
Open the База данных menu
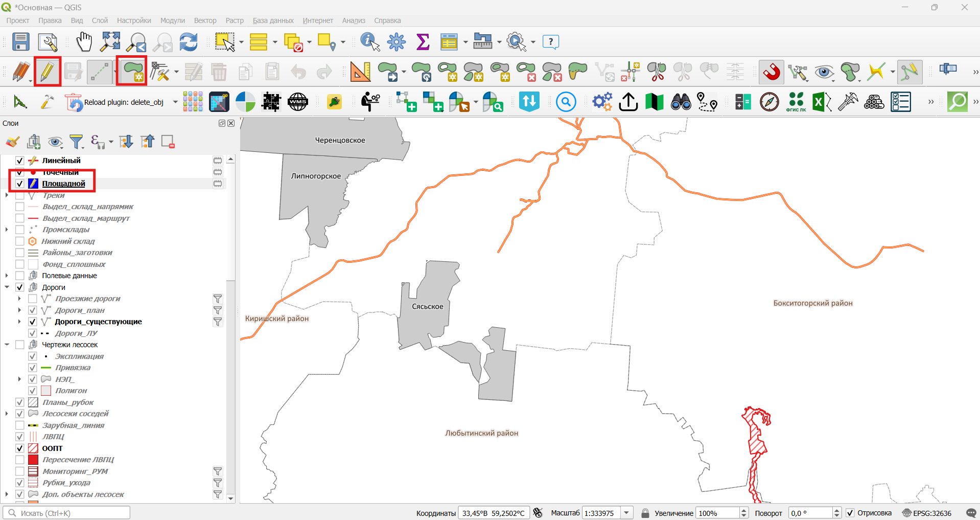pyautogui.click(x=273, y=20)
